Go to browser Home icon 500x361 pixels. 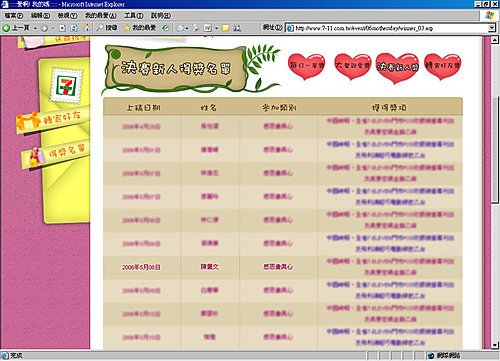point(86,28)
